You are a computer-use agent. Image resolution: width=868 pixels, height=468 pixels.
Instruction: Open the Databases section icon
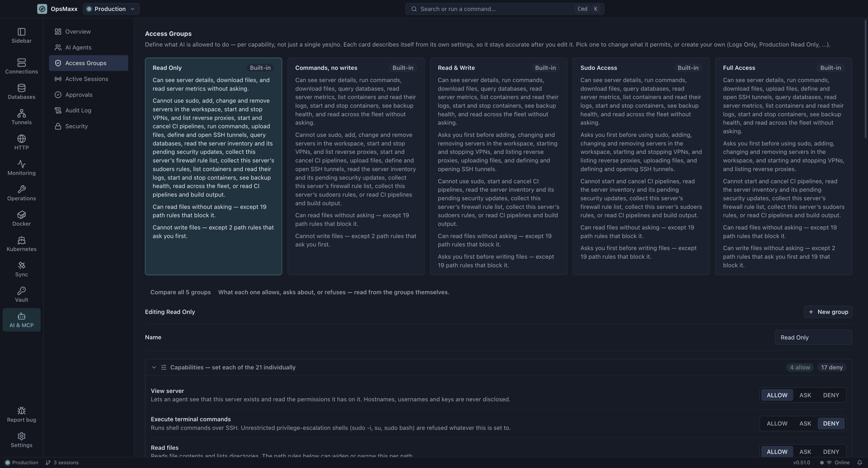tap(21, 88)
